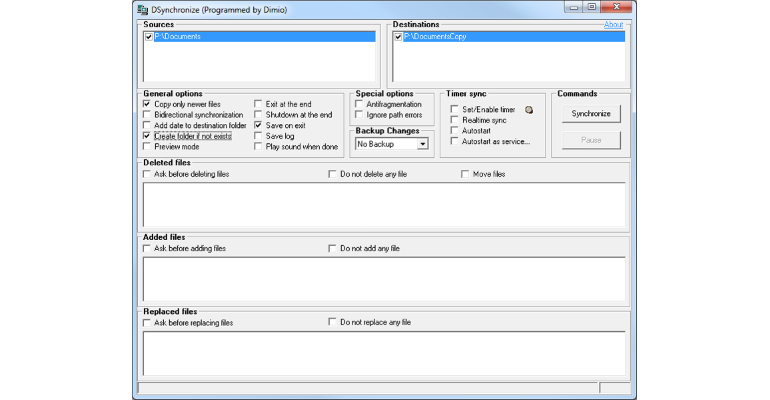
Task: Close the DSynchronize window
Action: pos(617,7)
